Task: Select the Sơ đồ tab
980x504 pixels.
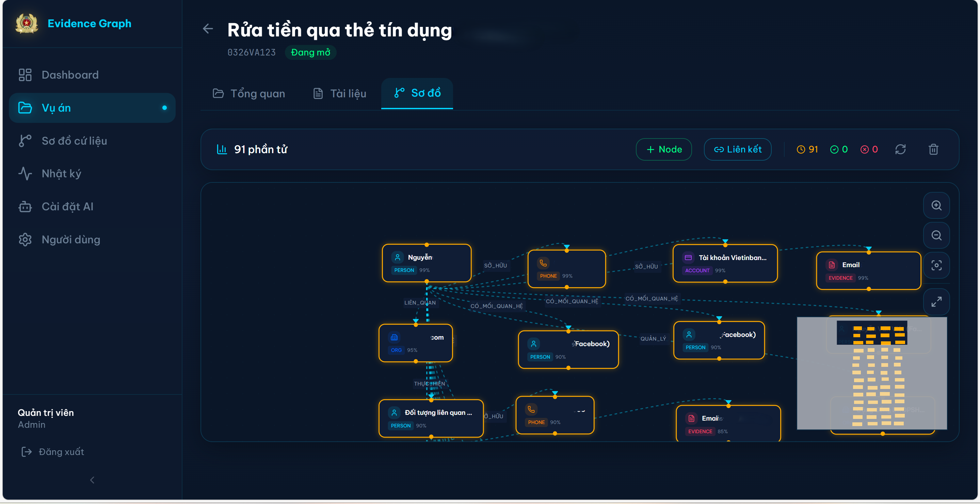Action: (x=417, y=93)
